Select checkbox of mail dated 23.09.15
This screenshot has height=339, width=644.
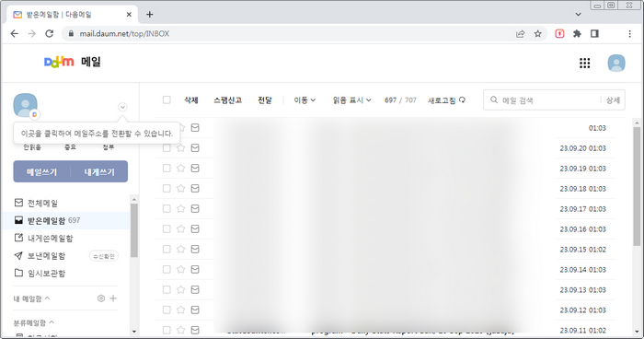pos(167,249)
